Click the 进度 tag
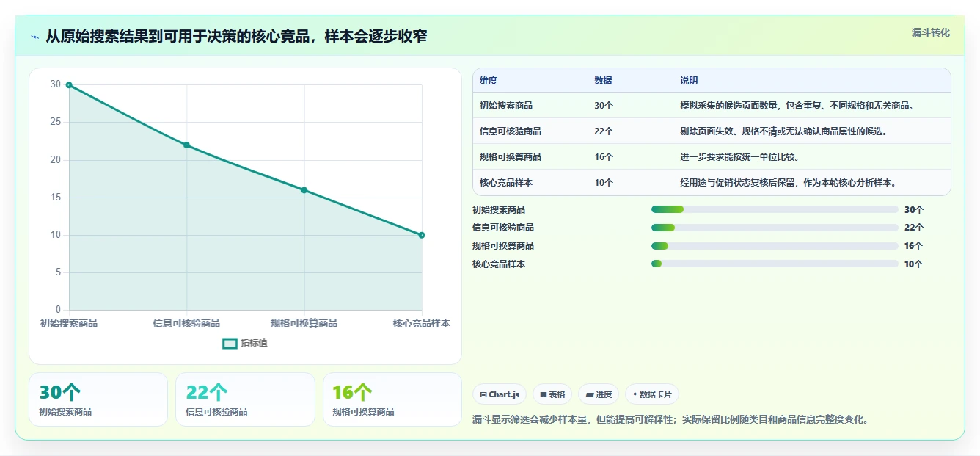Image resolution: width=980 pixels, height=456 pixels. 599,394
